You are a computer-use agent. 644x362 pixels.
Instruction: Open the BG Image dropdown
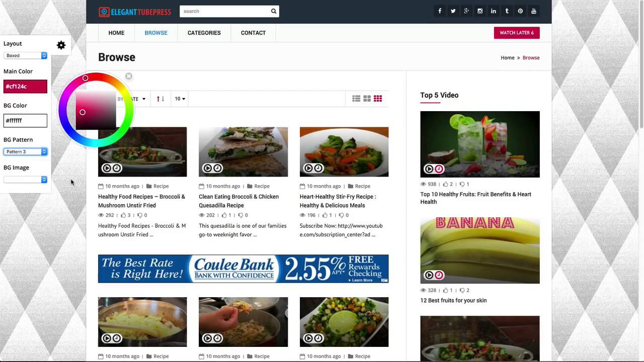pyautogui.click(x=25, y=179)
